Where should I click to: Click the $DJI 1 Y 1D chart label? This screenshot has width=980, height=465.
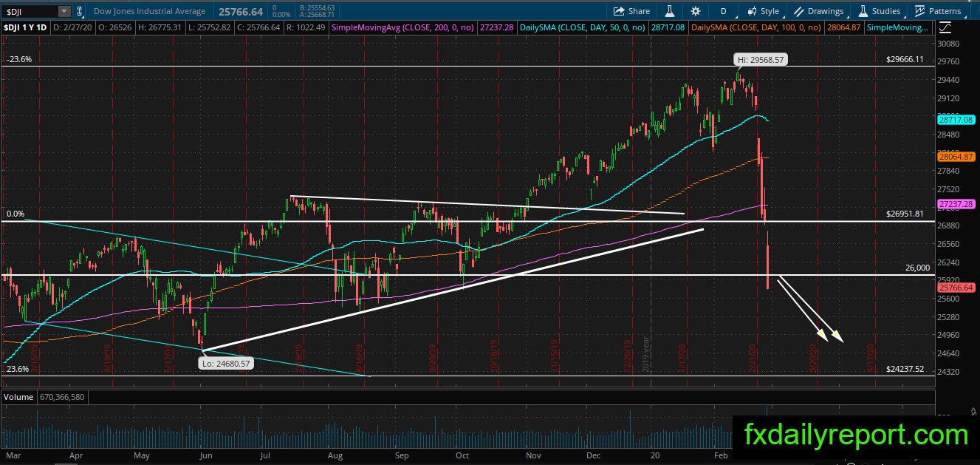[x=26, y=27]
